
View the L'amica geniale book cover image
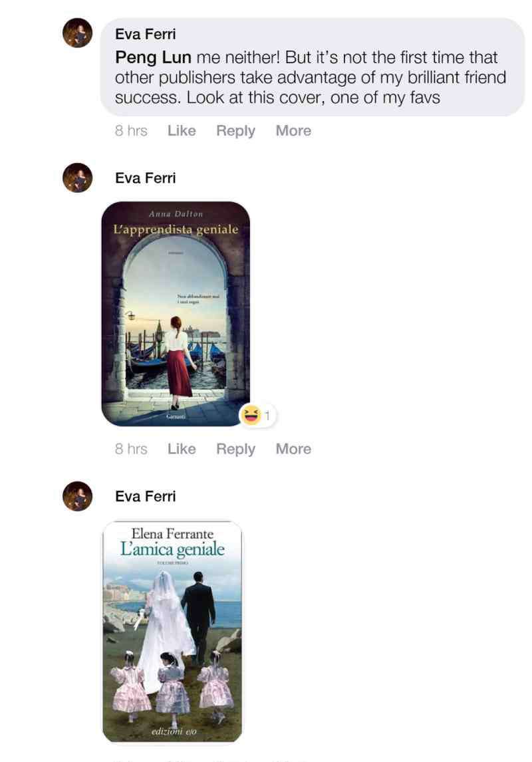[x=172, y=631]
